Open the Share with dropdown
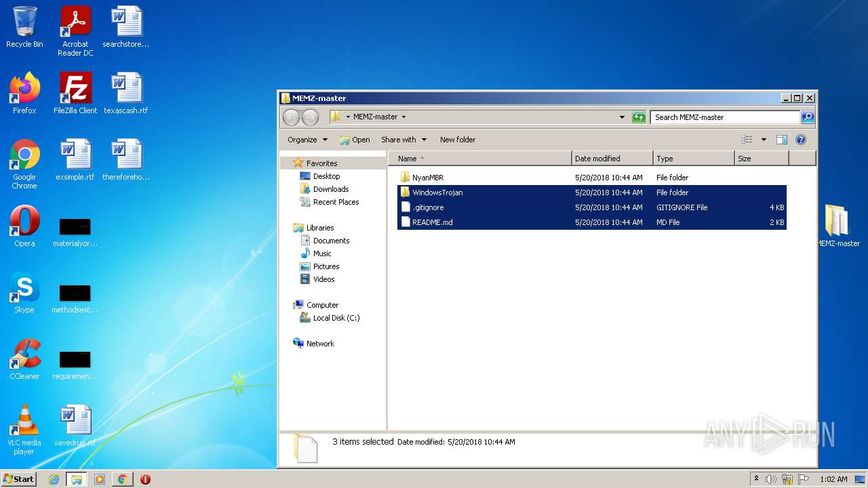 (404, 140)
